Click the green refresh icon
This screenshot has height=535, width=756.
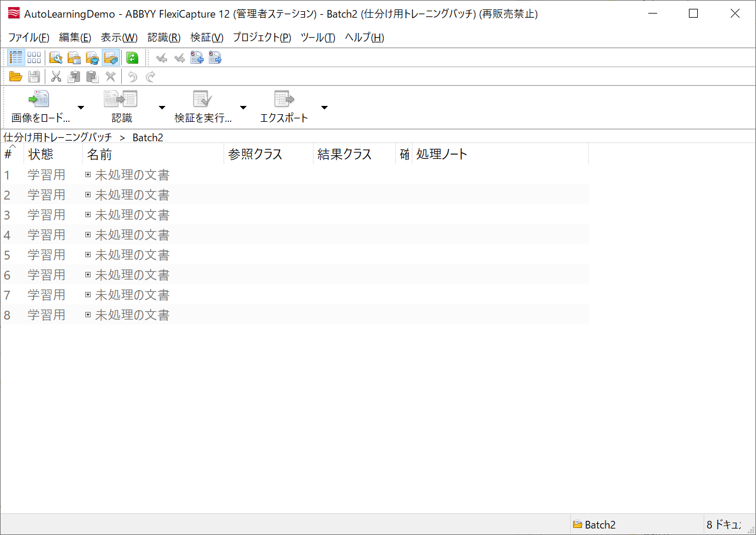[132, 58]
